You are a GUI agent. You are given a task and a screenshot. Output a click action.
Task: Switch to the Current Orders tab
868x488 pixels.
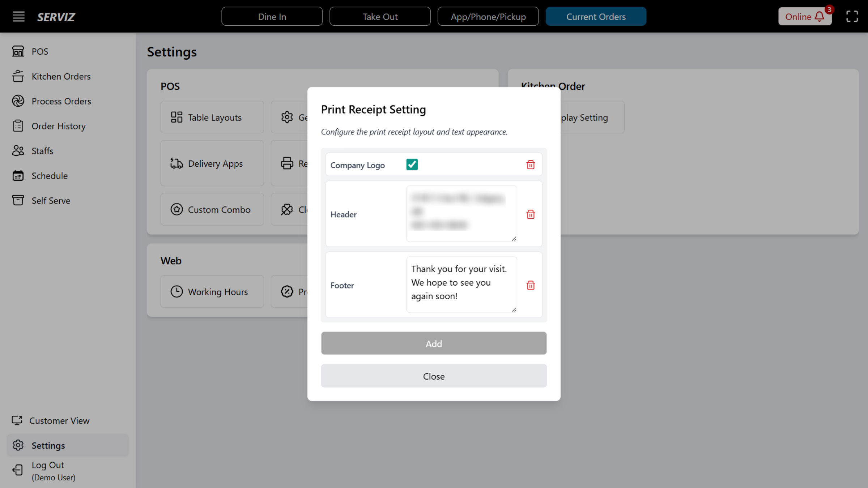596,16
